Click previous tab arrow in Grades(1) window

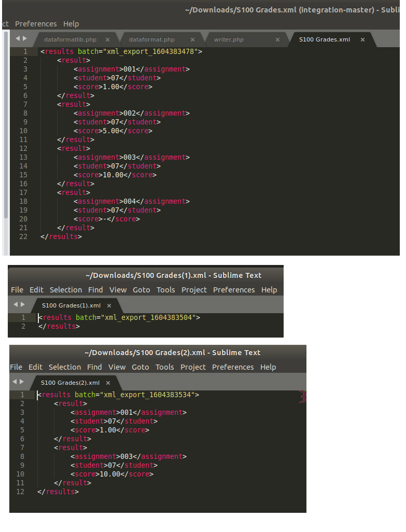[x=16, y=304]
